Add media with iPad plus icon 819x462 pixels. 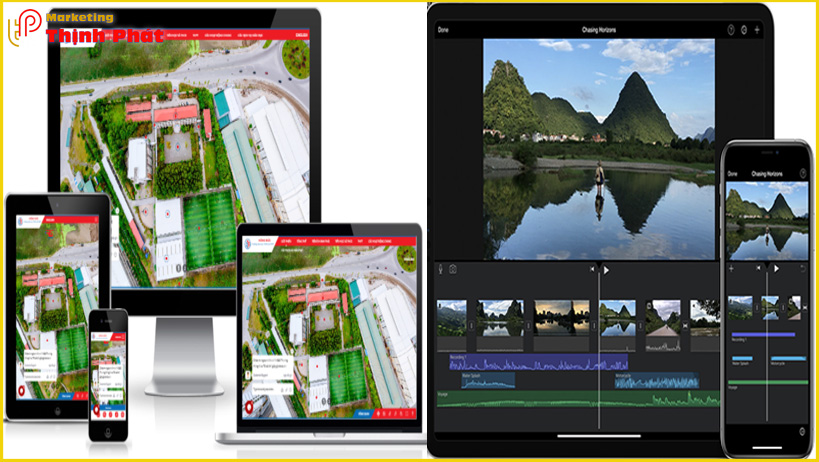click(x=757, y=30)
